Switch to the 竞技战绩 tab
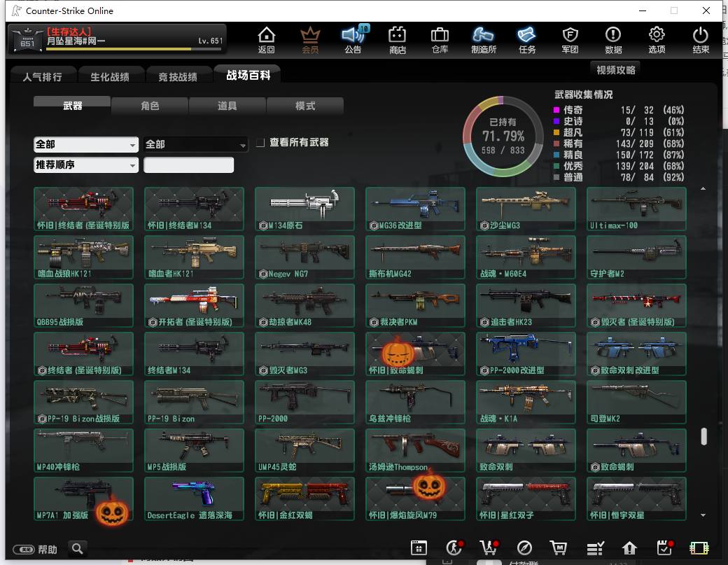 click(178, 76)
